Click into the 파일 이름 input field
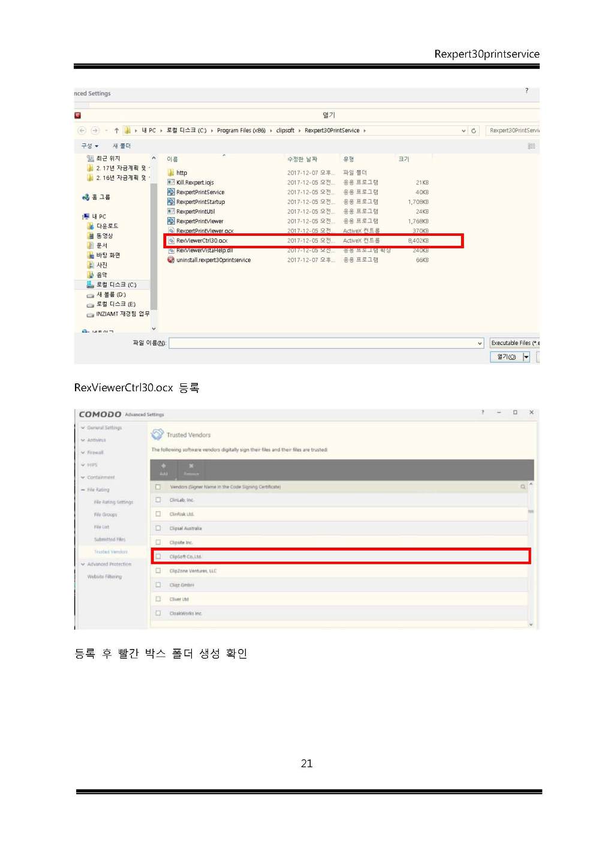 pyautogui.click(x=326, y=343)
